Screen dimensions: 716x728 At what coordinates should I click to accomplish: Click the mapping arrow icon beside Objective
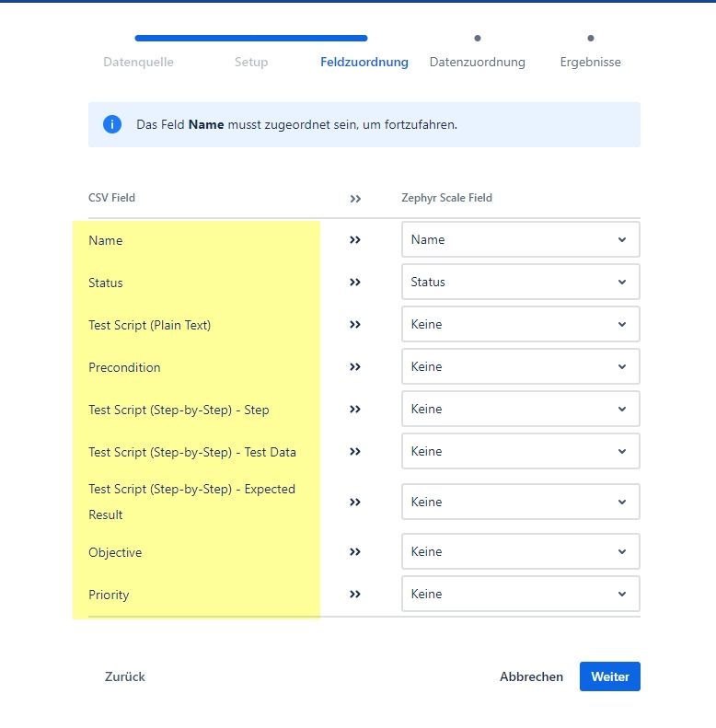point(355,552)
